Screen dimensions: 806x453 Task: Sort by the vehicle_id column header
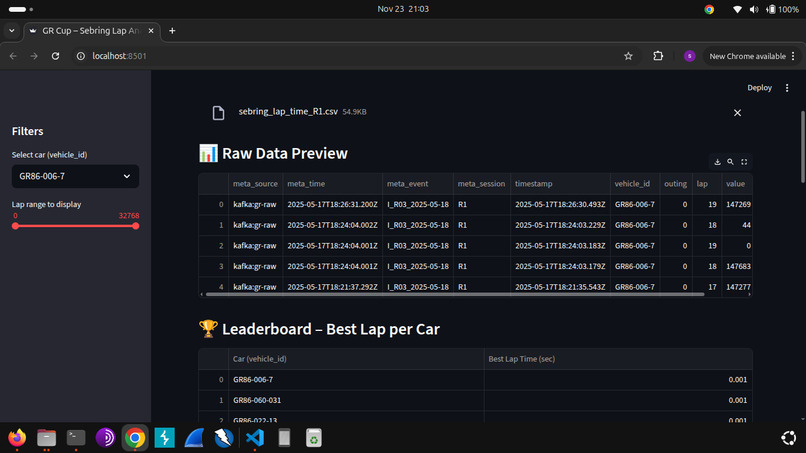point(635,184)
